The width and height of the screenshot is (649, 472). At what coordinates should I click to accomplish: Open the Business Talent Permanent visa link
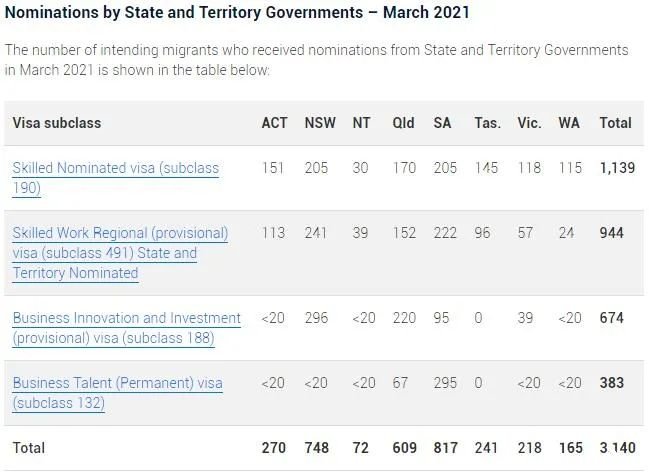coord(118,393)
